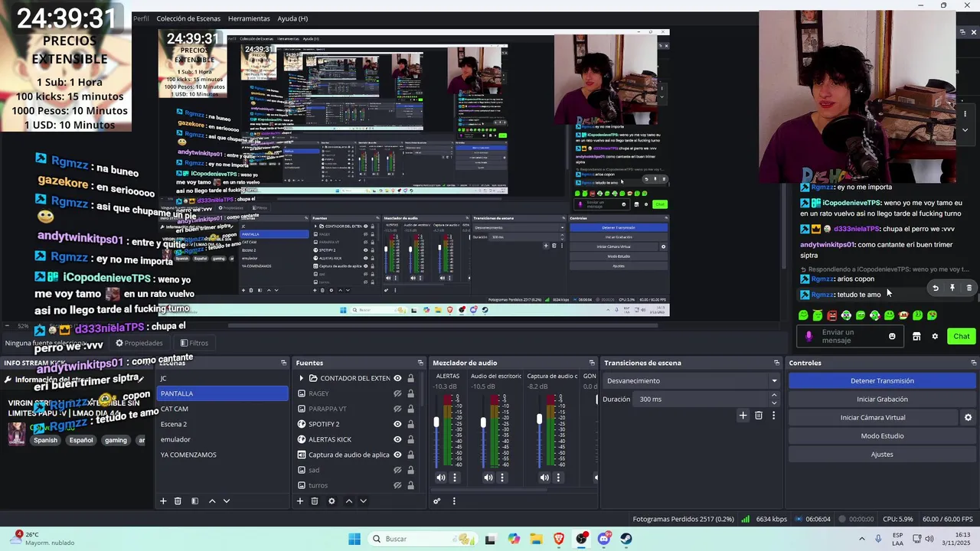Send message with green Chat button

click(962, 336)
